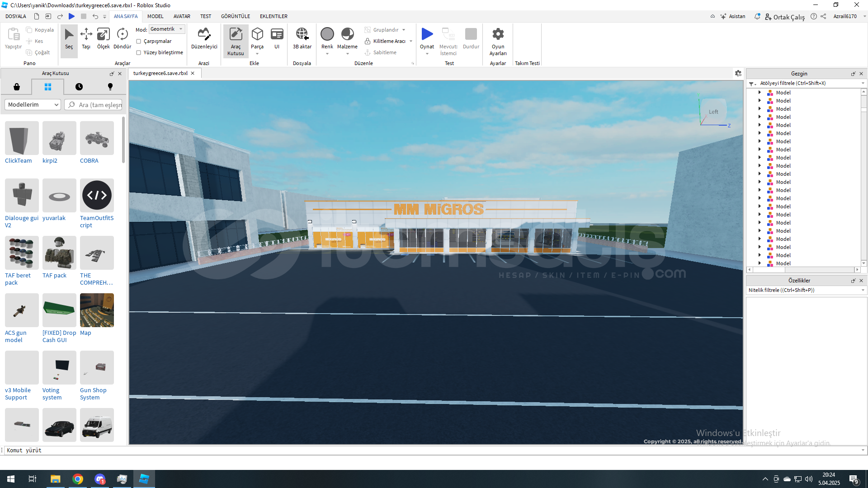Screen dimensions: 868x488
Task: Open the Takım Testi section
Action: coord(527,63)
